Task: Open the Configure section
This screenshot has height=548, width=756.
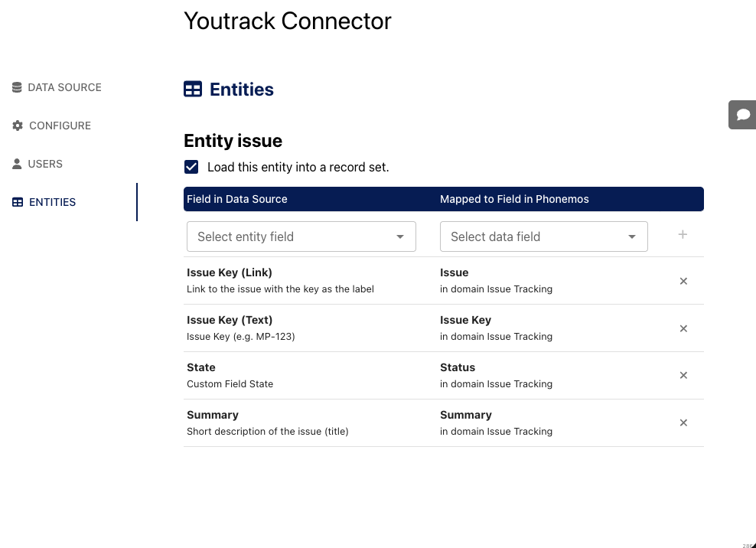Action: click(60, 126)
